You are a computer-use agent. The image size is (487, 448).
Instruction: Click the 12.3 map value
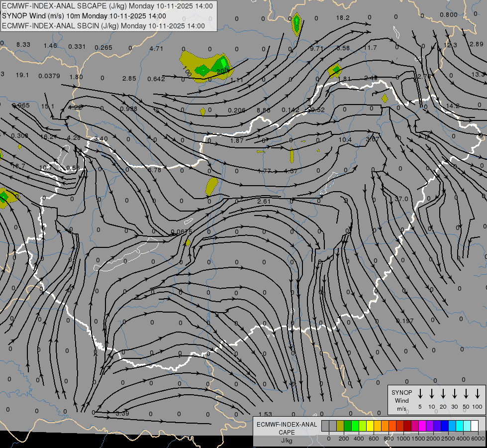[x=450, y=45]
